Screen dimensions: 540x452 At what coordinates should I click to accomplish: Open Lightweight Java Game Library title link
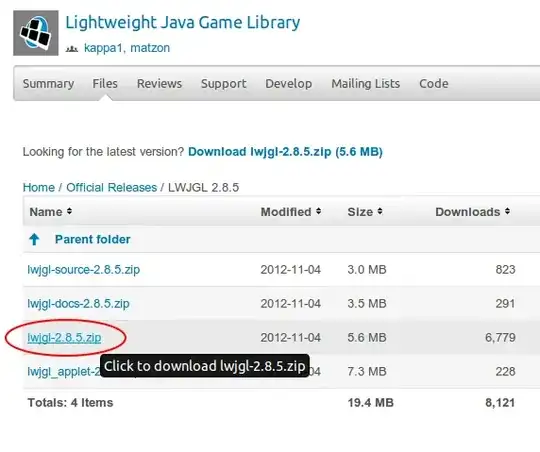[x=183, y=23]
